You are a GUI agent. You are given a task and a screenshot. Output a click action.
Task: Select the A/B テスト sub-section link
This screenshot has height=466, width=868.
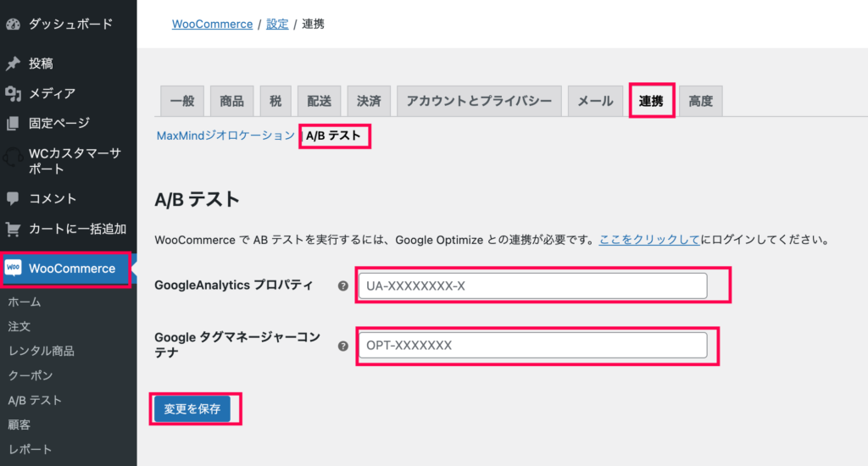(x=334, y=136)
